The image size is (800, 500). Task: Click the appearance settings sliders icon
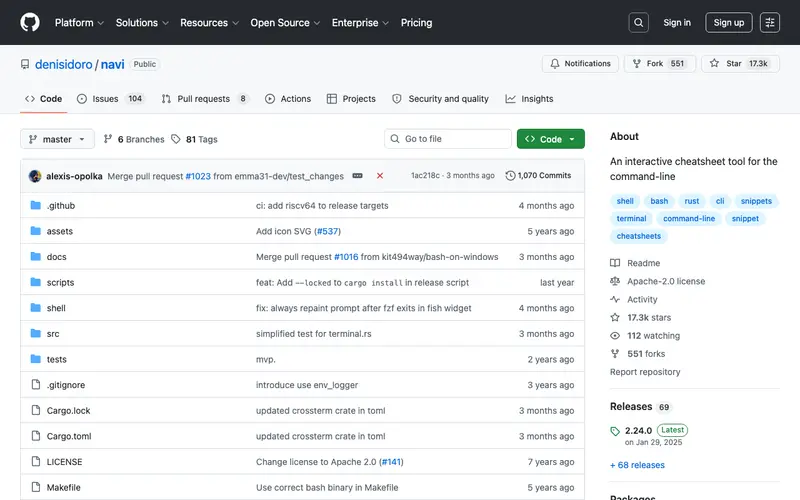[769, 22]
